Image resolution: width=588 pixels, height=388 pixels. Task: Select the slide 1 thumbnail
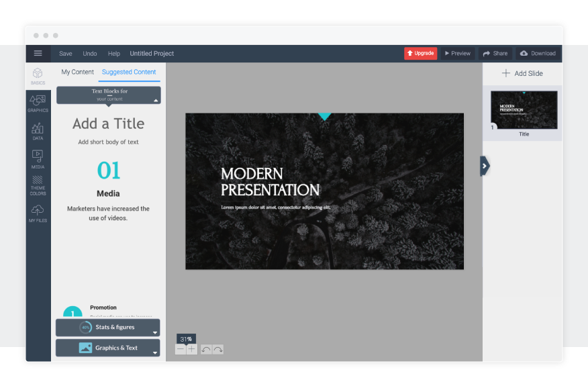tap(524, 110)
